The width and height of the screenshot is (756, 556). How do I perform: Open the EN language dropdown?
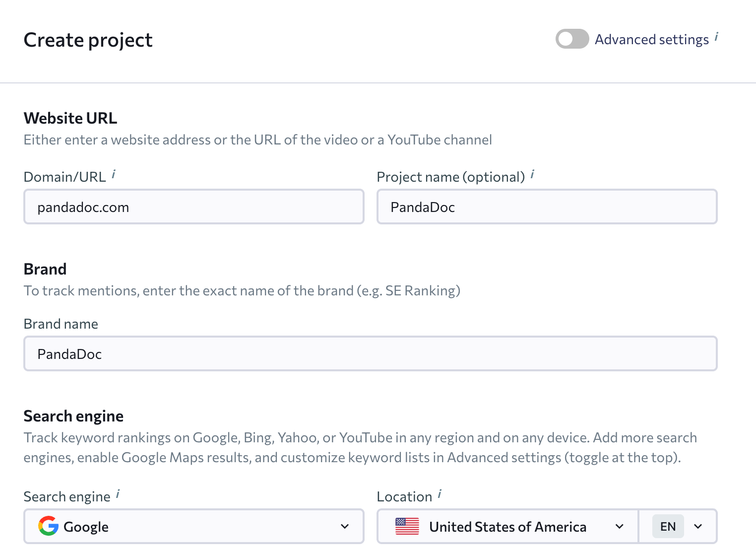point(678,526)
